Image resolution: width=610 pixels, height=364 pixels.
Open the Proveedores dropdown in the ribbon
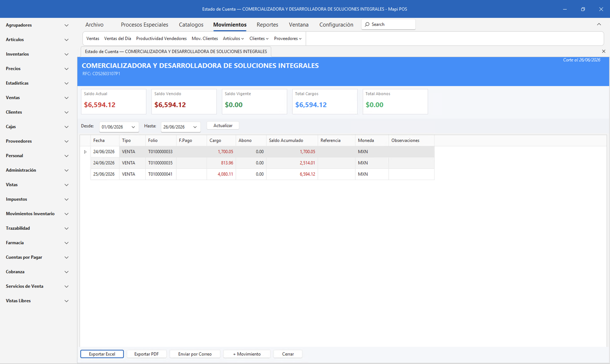click(x=288, y=38)
